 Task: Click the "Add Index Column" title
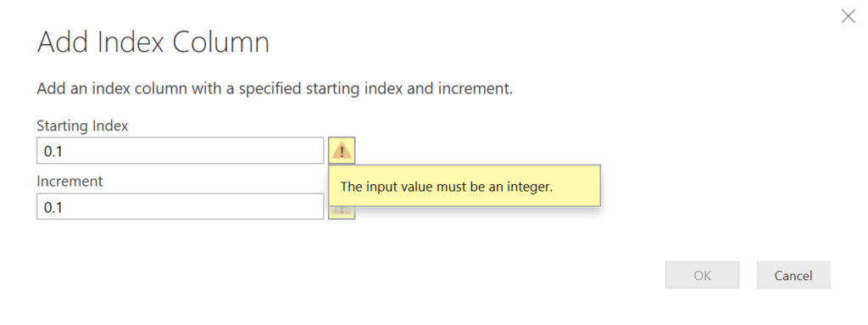tap(153, 42)
